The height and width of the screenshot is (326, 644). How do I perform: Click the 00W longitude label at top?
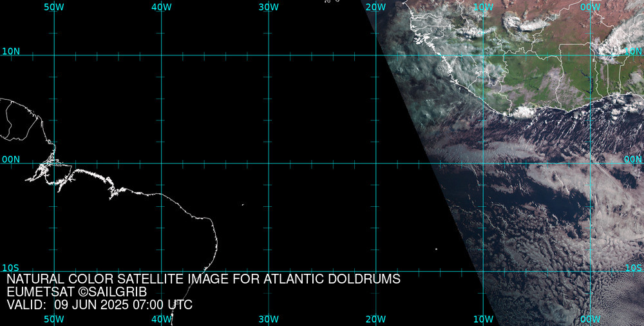click(x=591, y=7)
